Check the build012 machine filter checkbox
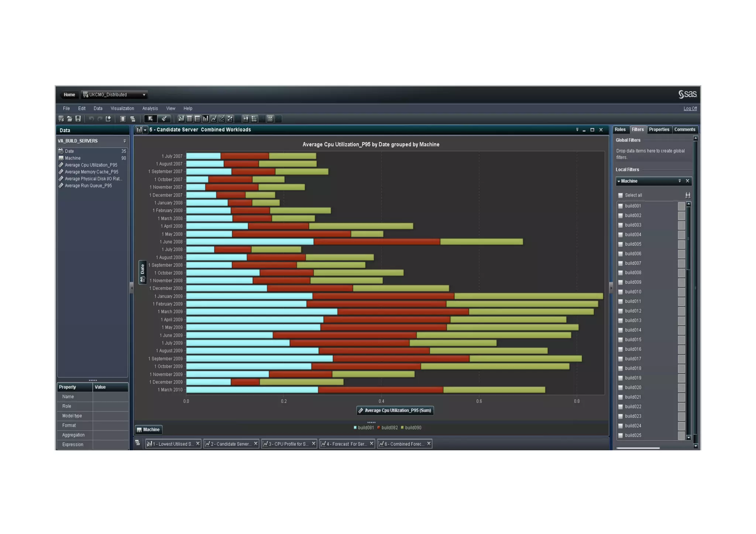Screen dimensions: 756x534 tap(621, 311)
